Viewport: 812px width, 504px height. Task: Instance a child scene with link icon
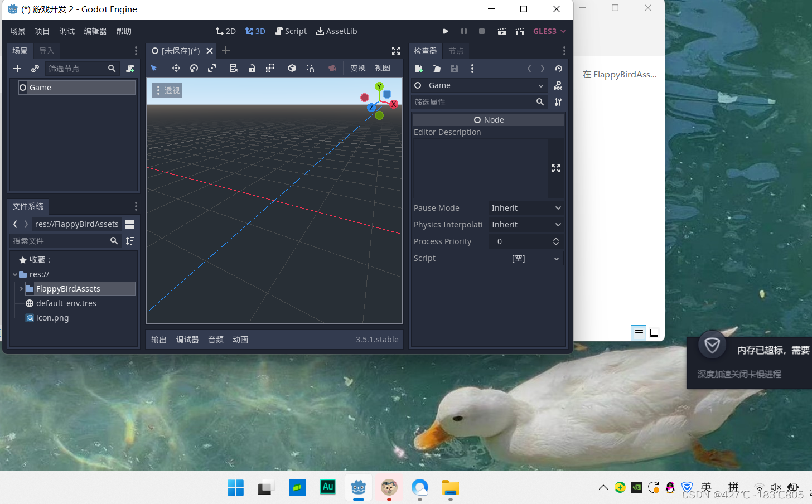click(x=35, y=69)
